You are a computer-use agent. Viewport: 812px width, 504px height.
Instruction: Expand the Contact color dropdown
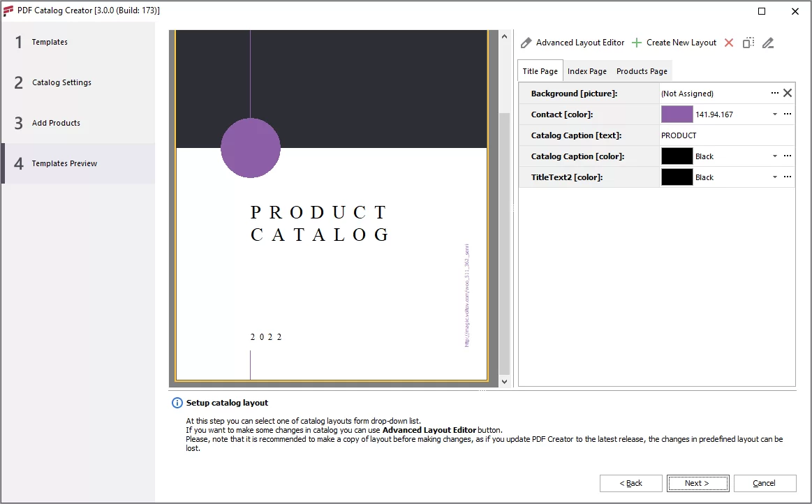point(775,114)
